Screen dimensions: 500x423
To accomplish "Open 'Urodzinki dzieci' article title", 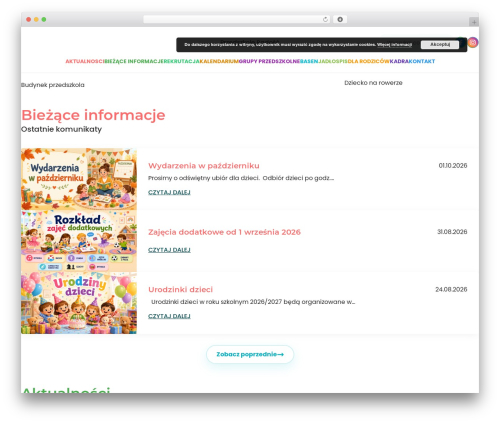I will point(180,289).
